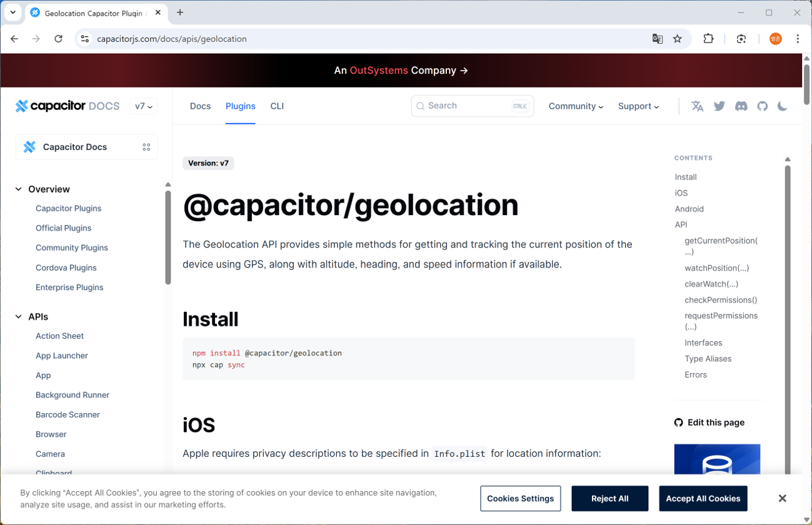Jump to Type Aliases in Contents
The width and height of the screenshot is (812, 525).
click(x=708, y=359)
